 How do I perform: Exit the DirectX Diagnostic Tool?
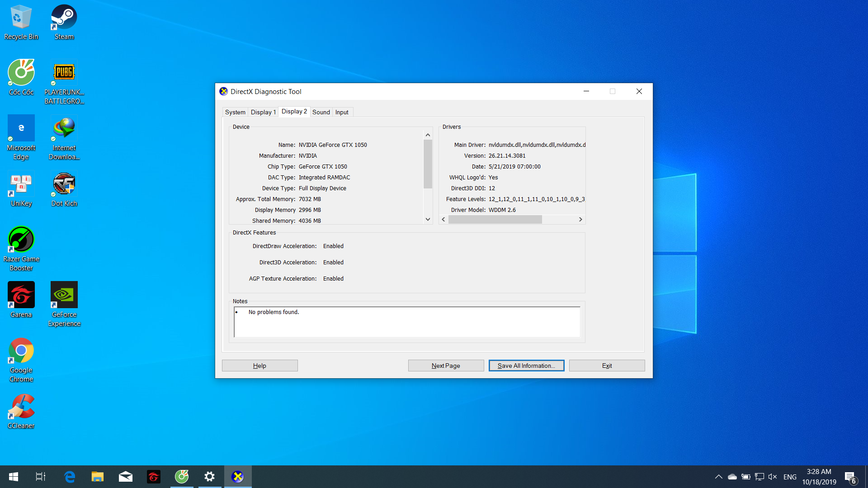(607, 366)
